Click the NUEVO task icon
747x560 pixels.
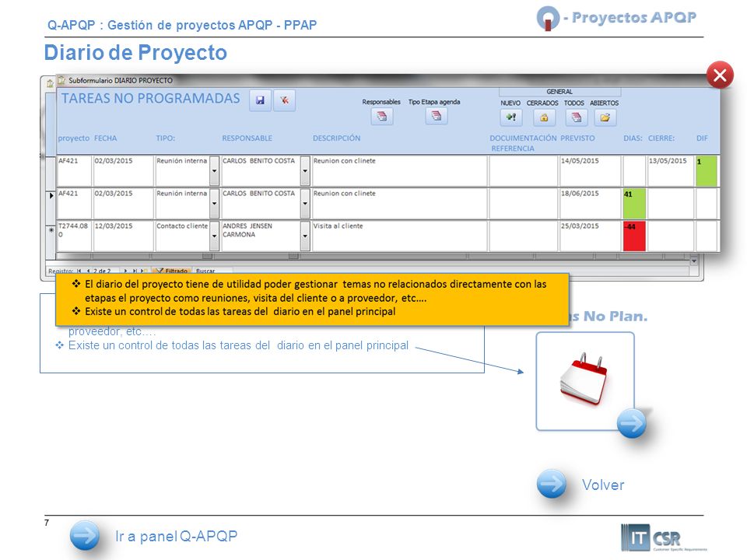click(x=511, y=117)
